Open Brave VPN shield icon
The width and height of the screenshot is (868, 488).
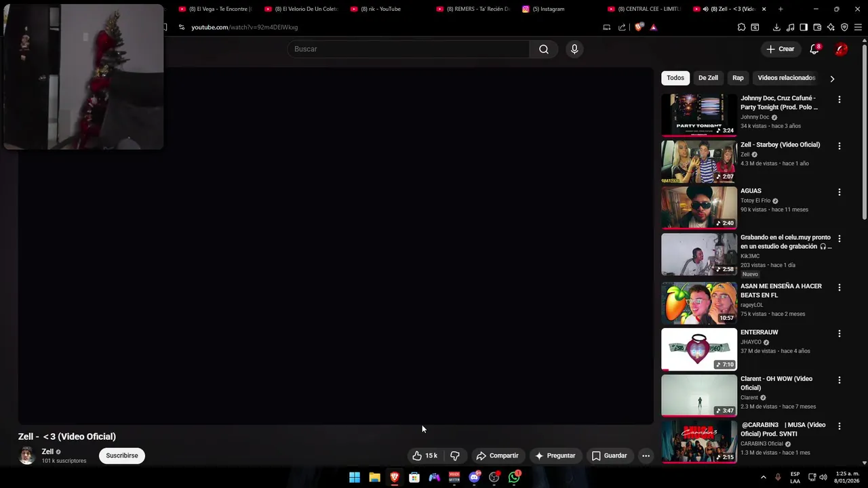(844, 27)
